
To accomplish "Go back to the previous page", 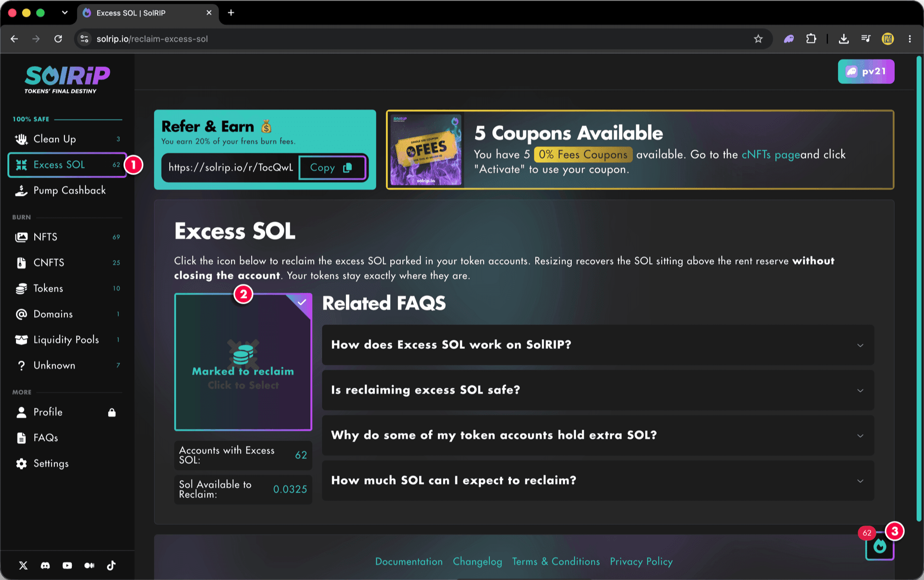I will click(x=14, y=39).
